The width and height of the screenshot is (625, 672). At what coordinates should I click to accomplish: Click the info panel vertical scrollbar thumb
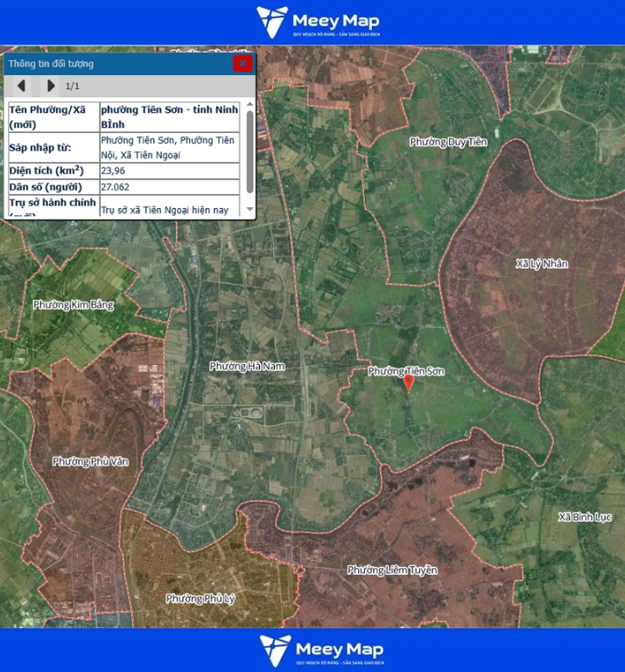(x=250, y=150)
